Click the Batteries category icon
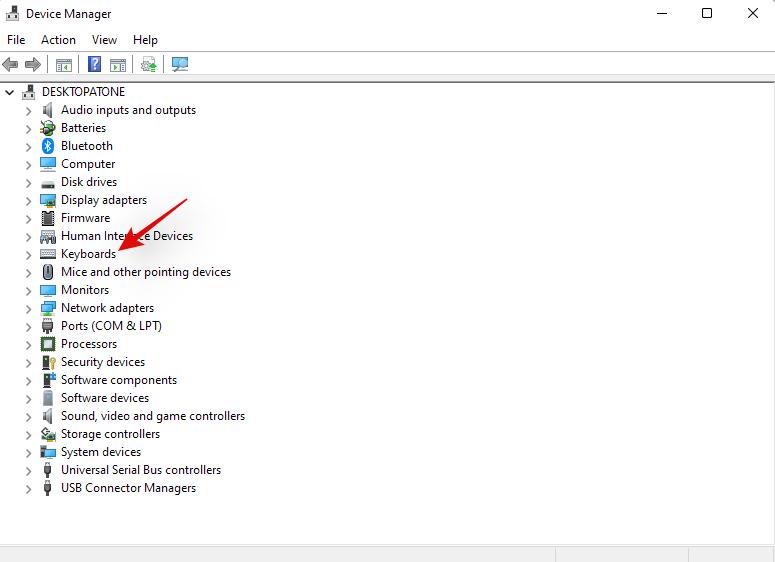The height and width of the screenshot is (562, 775). click(x=48, y=128)
